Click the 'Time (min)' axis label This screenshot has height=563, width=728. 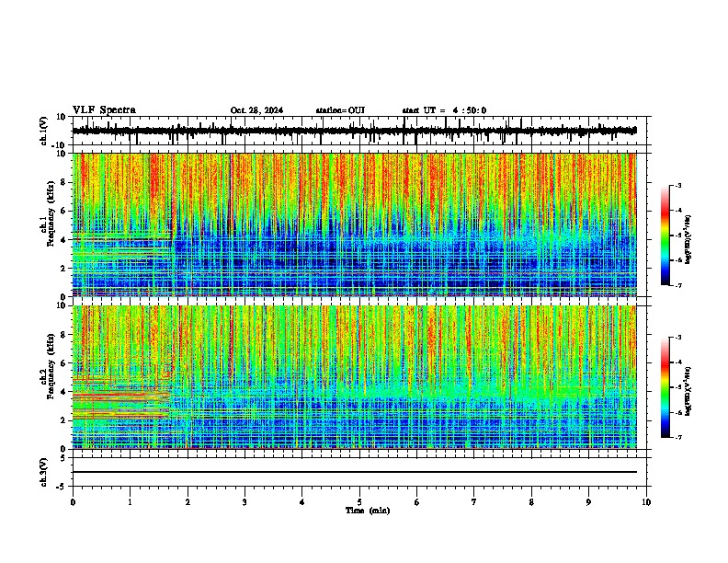click(x=368, y=511)
